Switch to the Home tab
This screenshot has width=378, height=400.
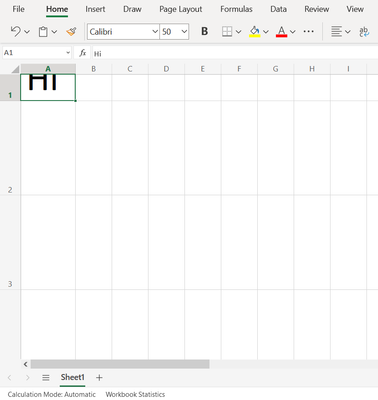(57, 9)
